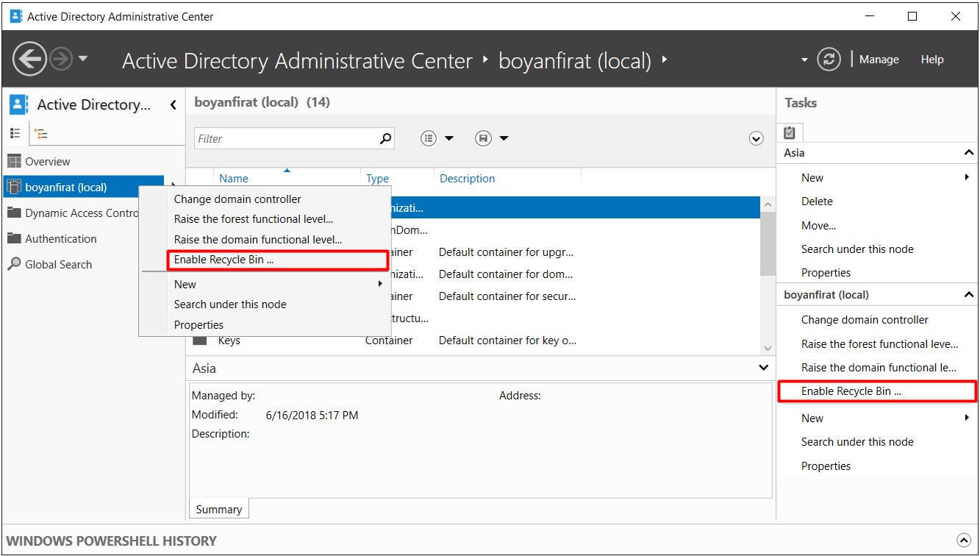980x556 pixels.
Task: Click the Active Directory Administrative Center breadcrumb
Action: point(297,60)
